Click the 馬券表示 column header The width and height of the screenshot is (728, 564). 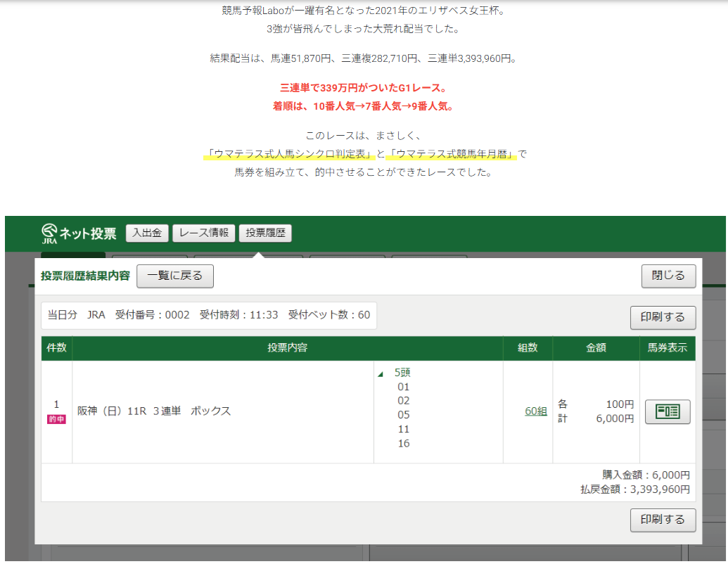(x=668, y=348)
